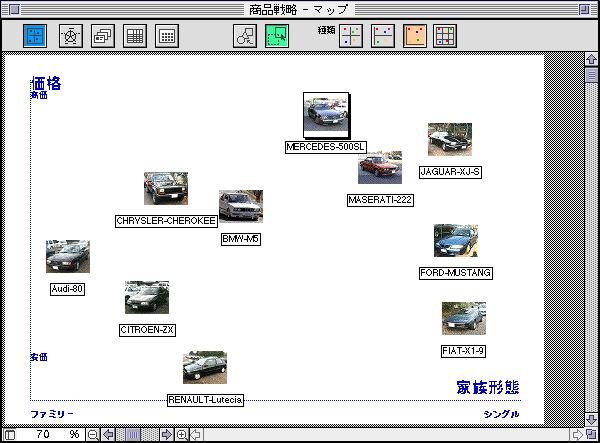Select the FIAT-X1-9 car thumbnail
Image resolution: width=600 pixels, height=443 pixels.
tap(464, 318)
